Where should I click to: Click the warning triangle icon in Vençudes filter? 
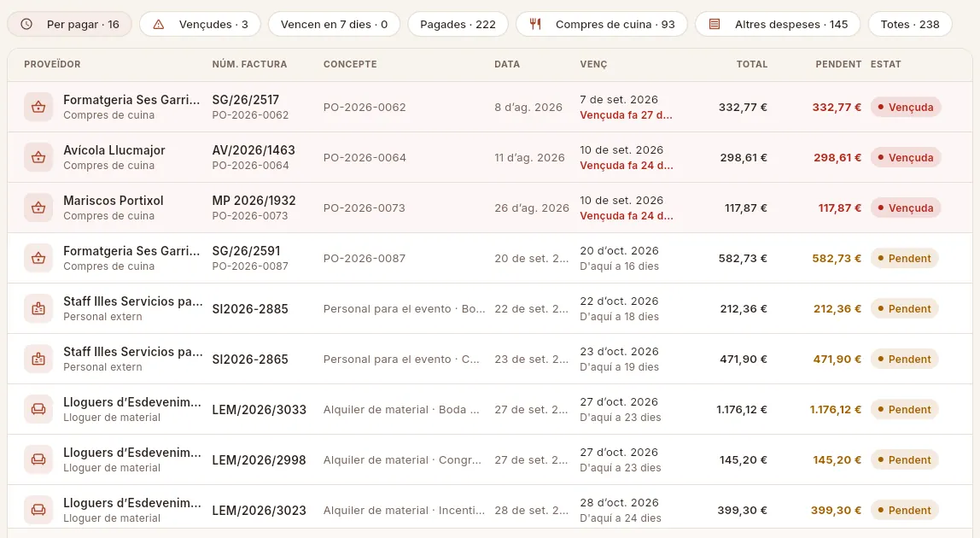click(x=159, y=25)
